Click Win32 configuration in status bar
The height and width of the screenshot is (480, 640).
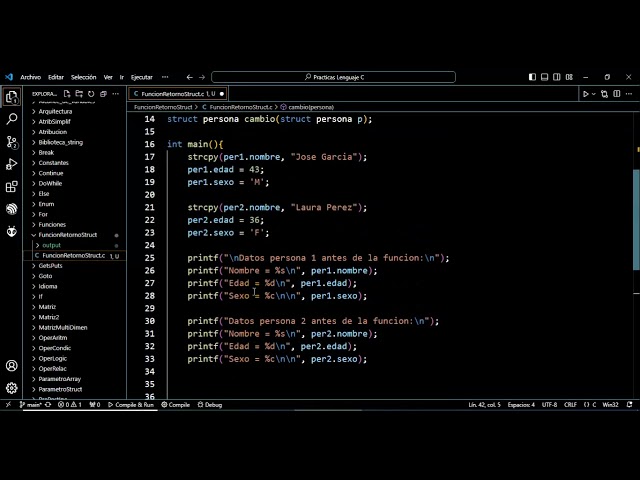[x=611, y=405]
